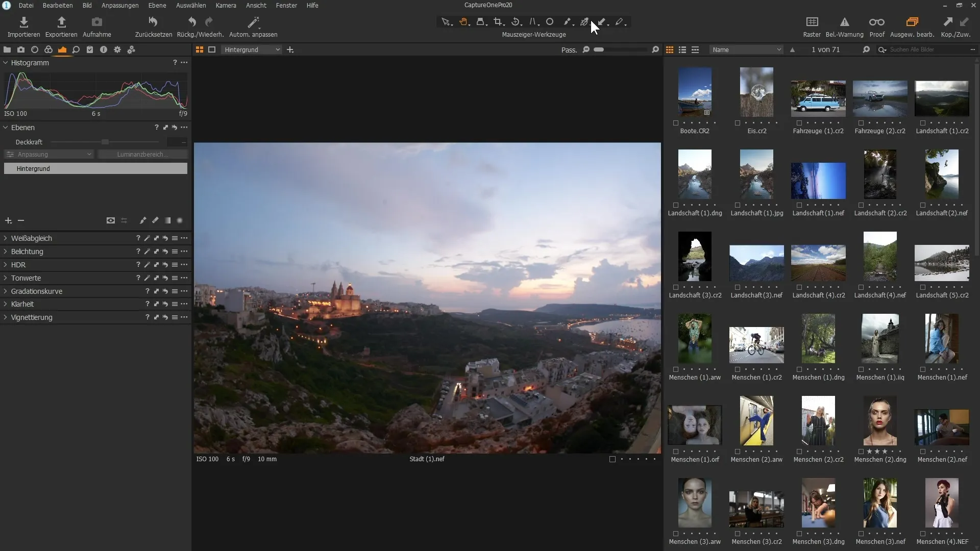This screenshot has height=551, width=980.
Task: Open the Datei menu
Action: (x=26, y=5)
